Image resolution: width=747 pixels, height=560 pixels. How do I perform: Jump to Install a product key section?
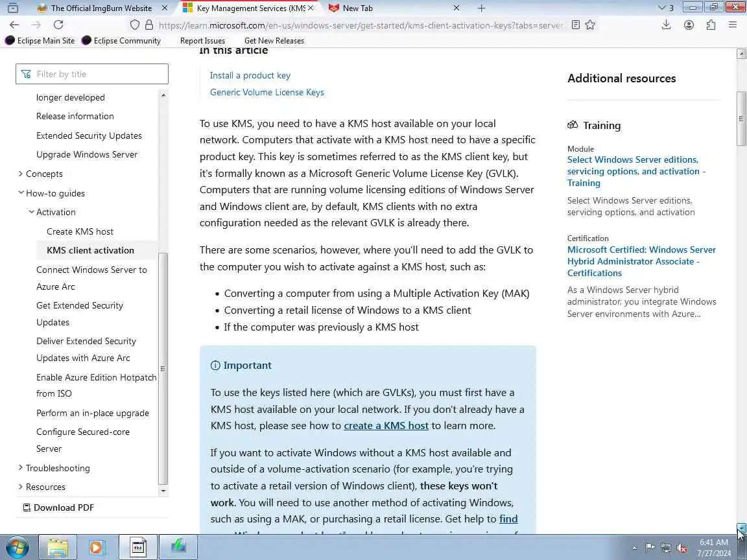250,75
